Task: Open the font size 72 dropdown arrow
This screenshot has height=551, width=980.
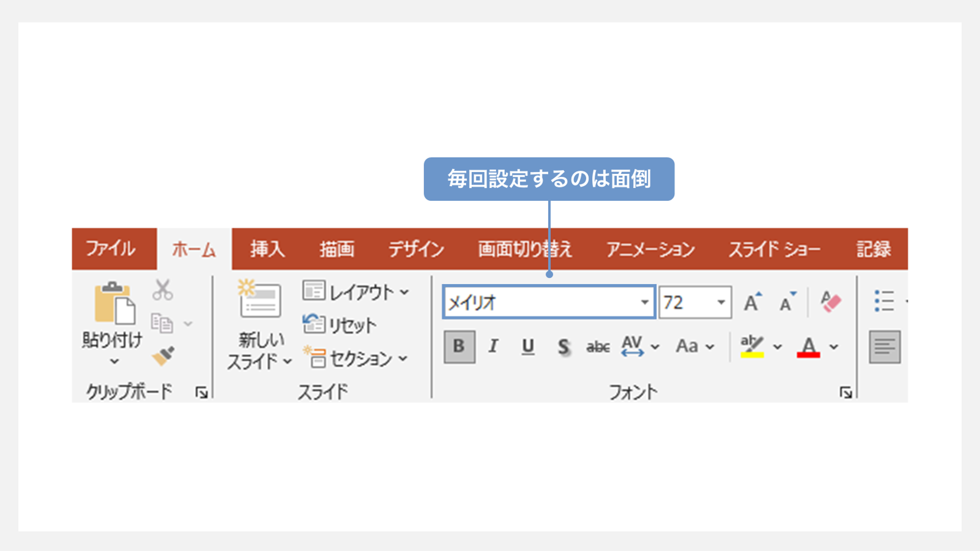Action: tap(721, 302)
